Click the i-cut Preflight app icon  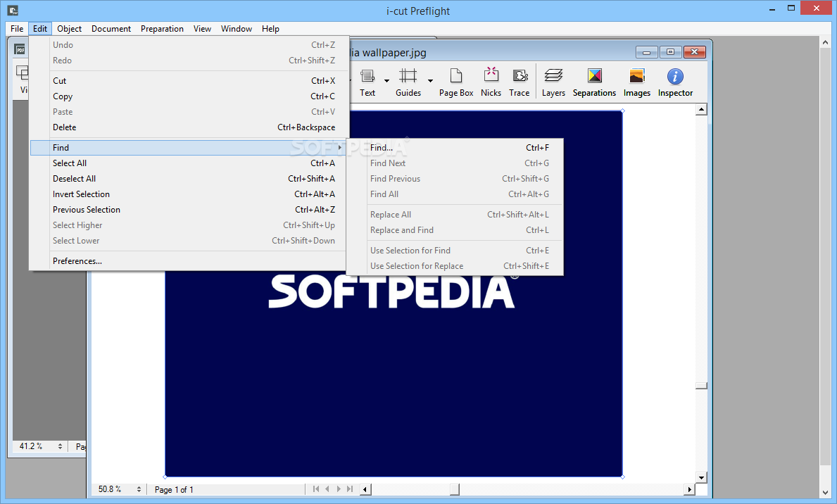pos(13,10)
